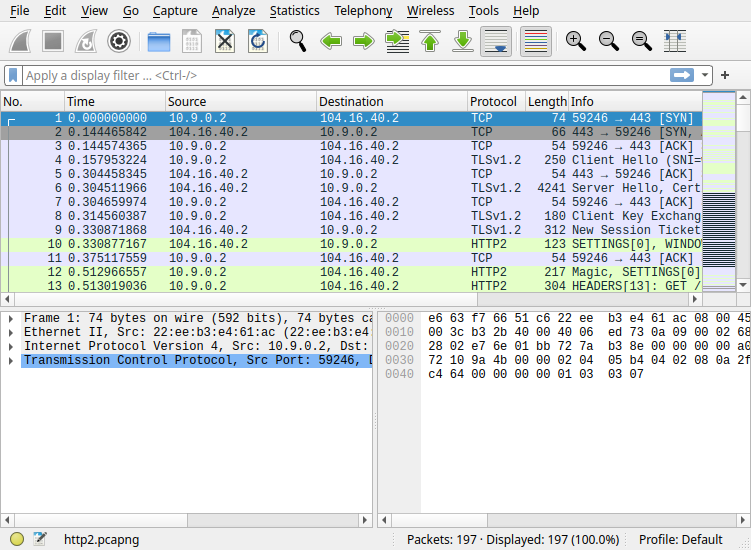The width and height of the screenshot is (751, 550).
Task: Click the packet list intelligent scrollbar minimap
Action: [x=718, y=192]
